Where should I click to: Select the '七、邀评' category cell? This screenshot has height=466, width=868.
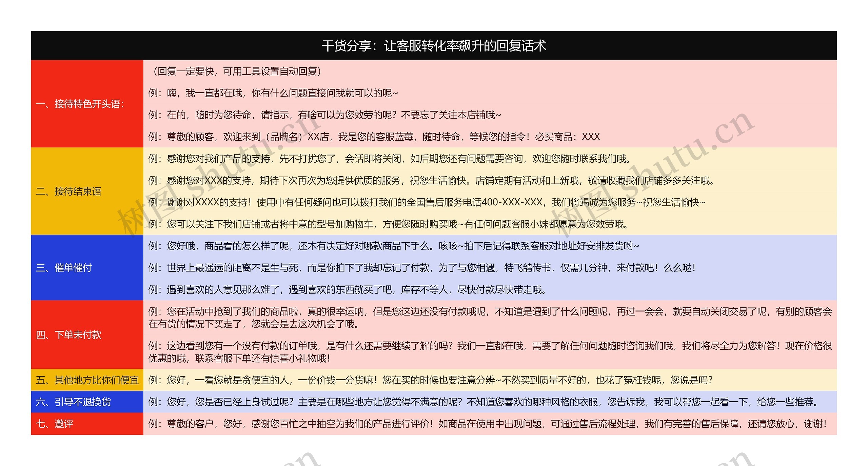coord(87,424)
